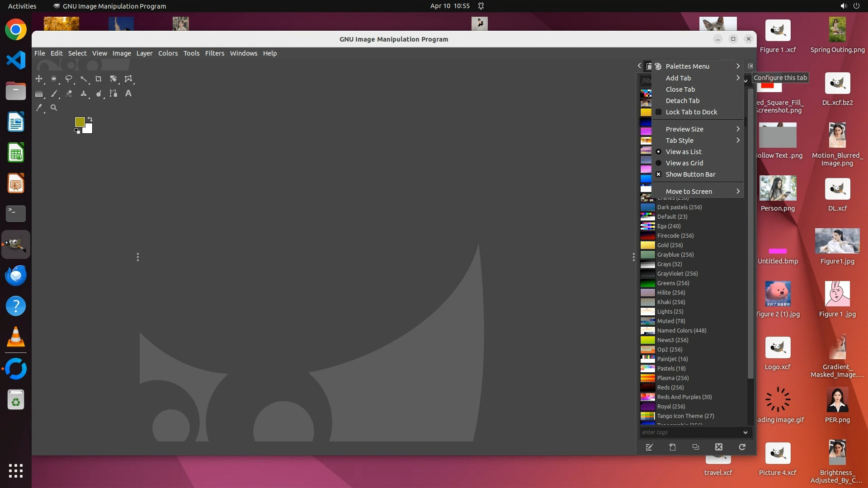Select View as Grid option
This screenshot has width=868, height=488.
point(684,163)
